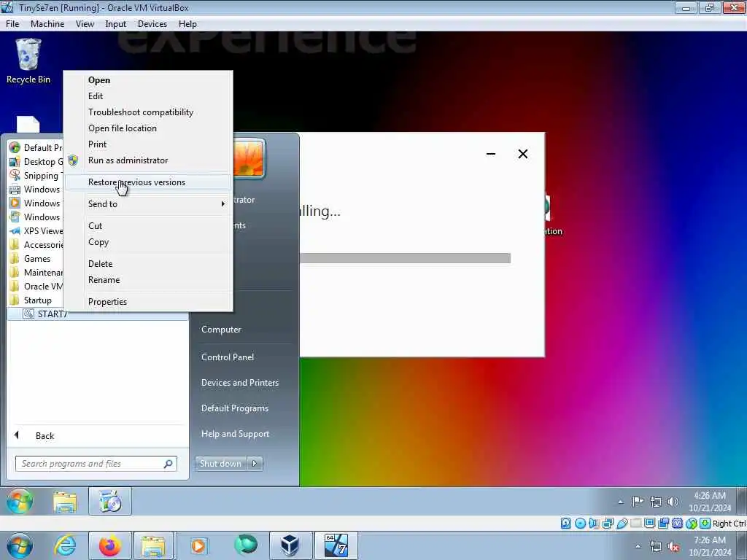Image resolution: width=747 pixels, height=560 pixels.
Task: Click the installer progress bar
Action: click(405, 258)
